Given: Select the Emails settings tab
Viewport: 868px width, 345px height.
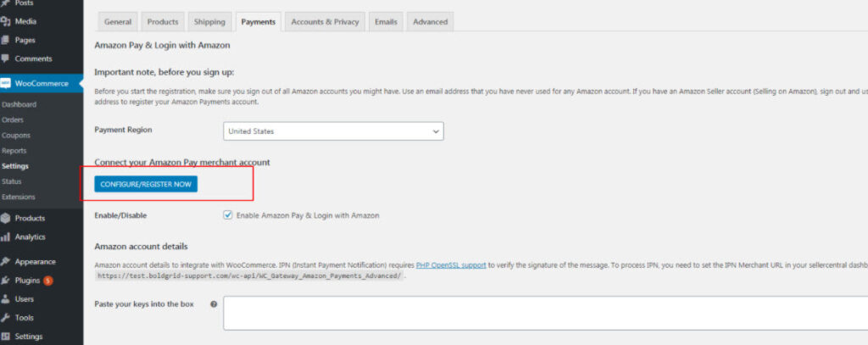Looking at the screenshot, I should [x=386, y=21].
